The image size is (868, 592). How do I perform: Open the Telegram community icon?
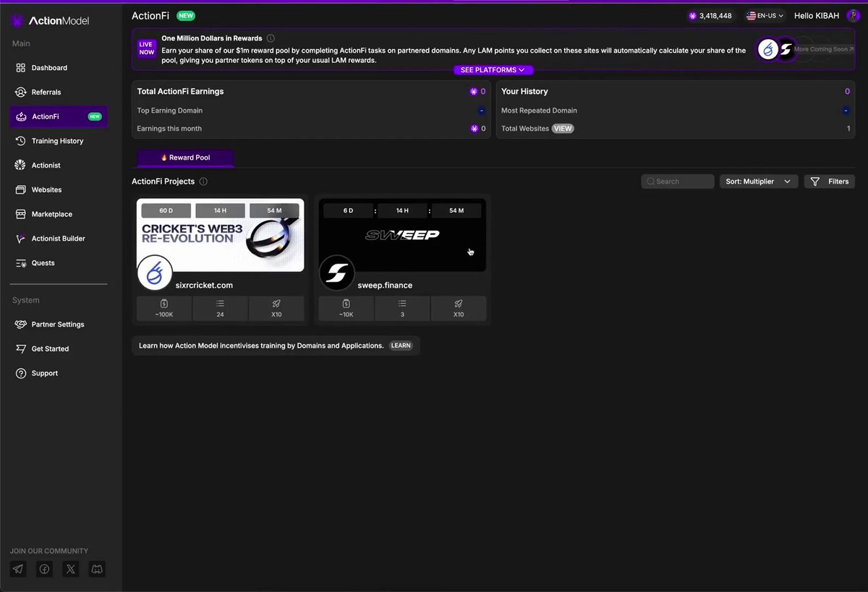coord(18,570)
